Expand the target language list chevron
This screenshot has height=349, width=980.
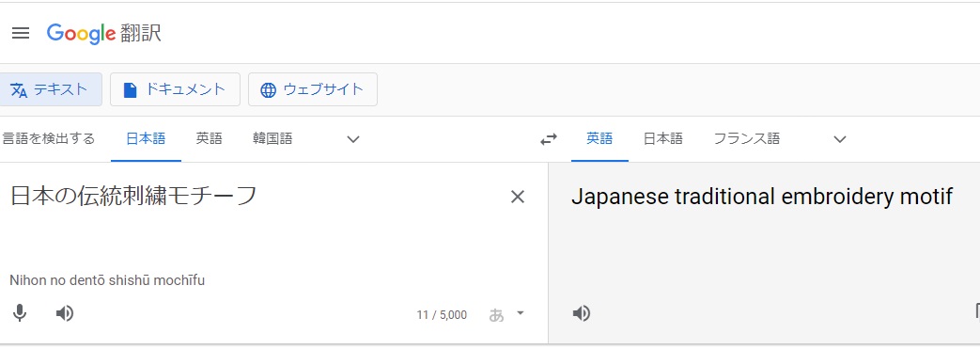(x=840, y=139)
